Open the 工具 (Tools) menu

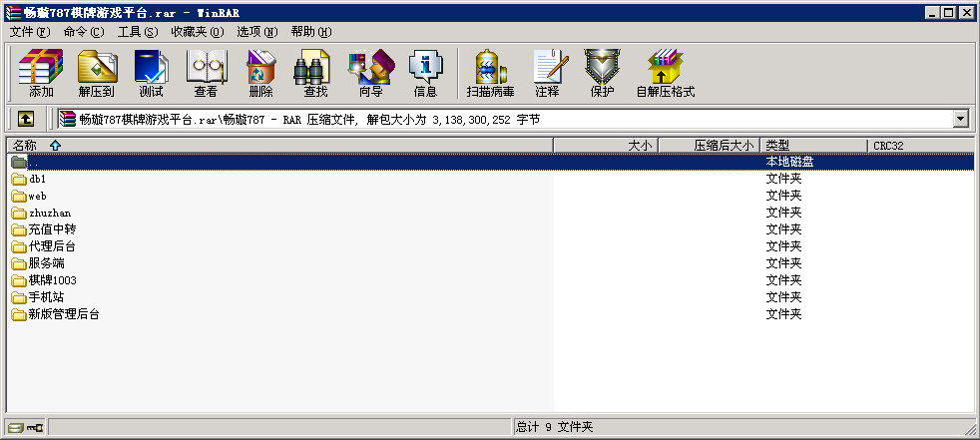(x=137, y=32)
